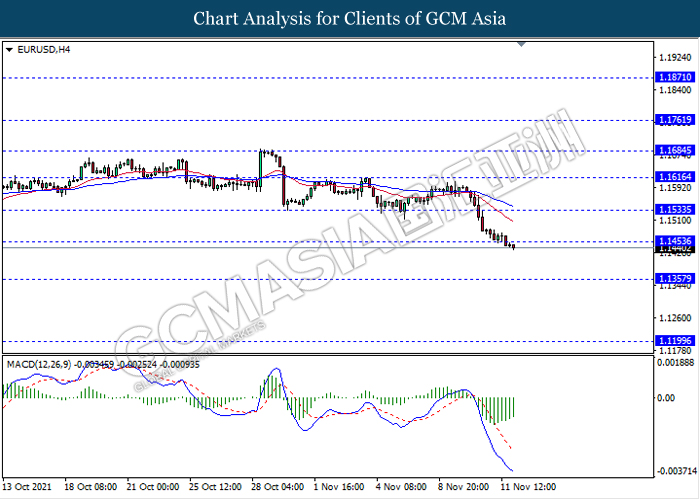Click the 1.12600 price axis value
Image resolution: width=700 pixels, height=500 pixels.
pos(675,318)
